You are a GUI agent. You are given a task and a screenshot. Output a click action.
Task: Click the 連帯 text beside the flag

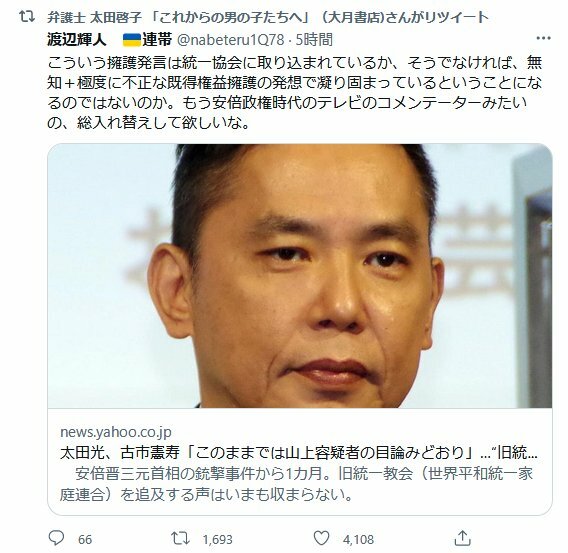[157, 39]
